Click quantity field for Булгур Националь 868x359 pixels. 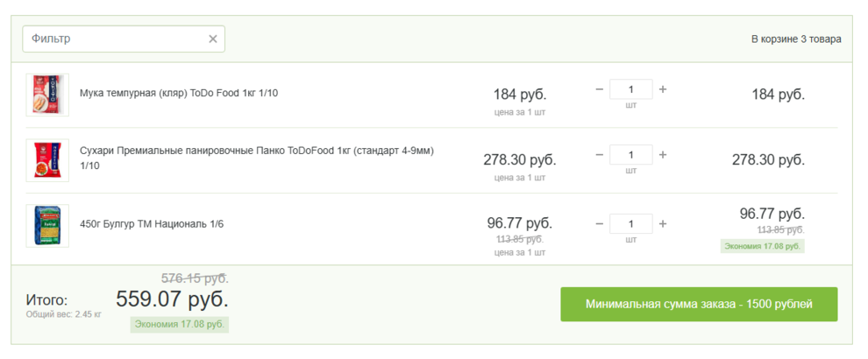[x=631, y=223]
